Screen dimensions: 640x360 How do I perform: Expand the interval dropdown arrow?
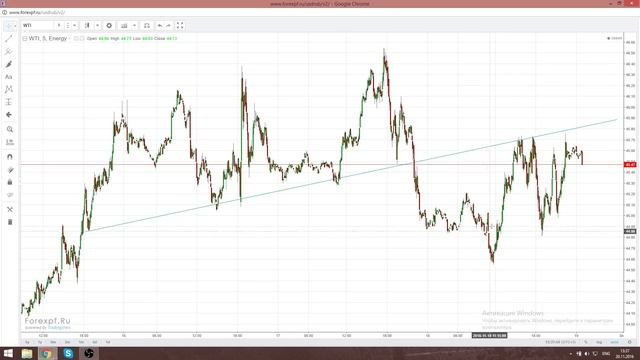(75, 25)
